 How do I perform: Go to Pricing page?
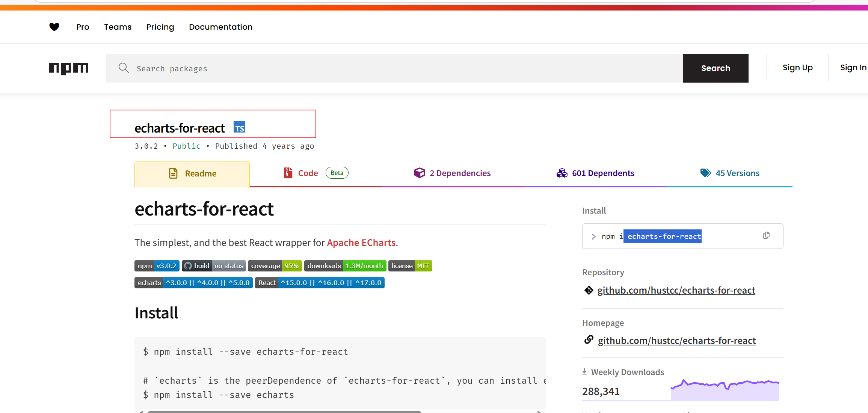(x=160, y=27)
